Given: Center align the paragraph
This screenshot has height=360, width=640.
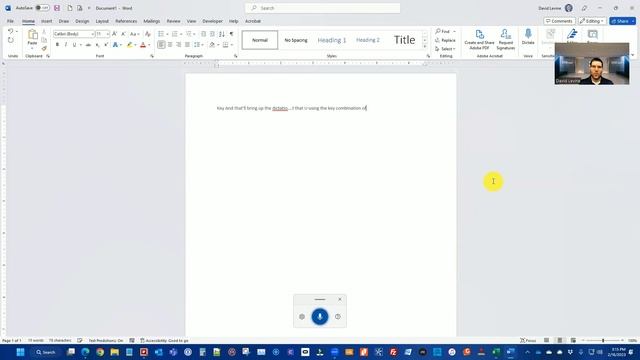Looking at the screenshot, I should point(170,44).
